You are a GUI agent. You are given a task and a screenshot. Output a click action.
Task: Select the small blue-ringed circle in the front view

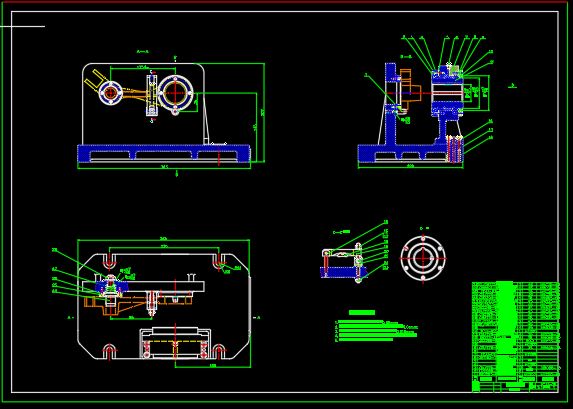(111, 92)
